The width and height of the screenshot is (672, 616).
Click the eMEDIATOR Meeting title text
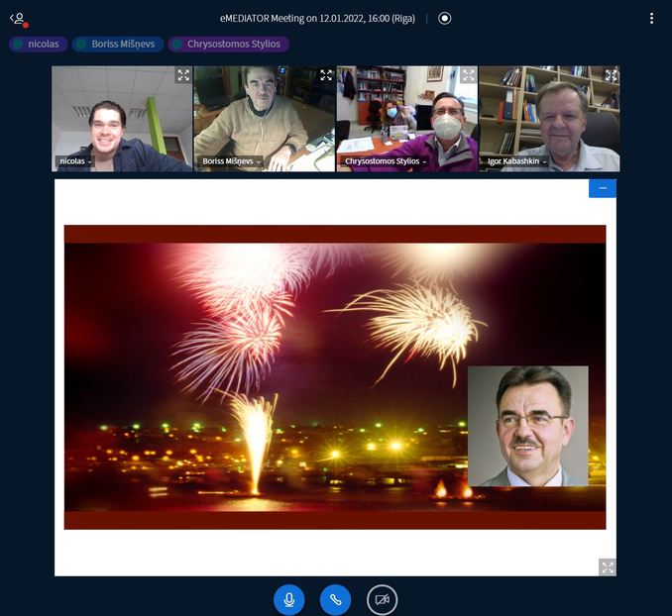317,19
